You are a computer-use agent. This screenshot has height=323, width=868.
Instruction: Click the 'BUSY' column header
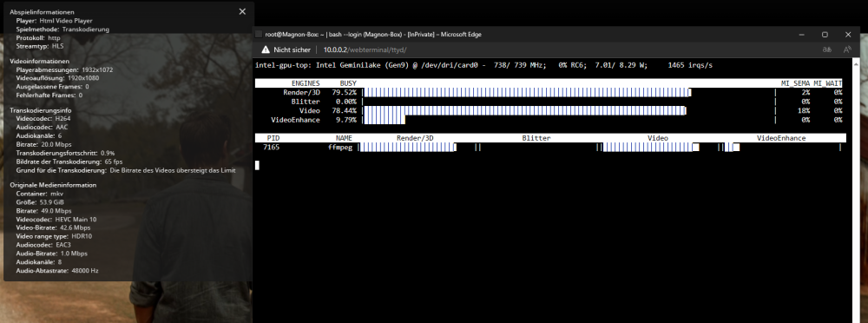point(348,83)
